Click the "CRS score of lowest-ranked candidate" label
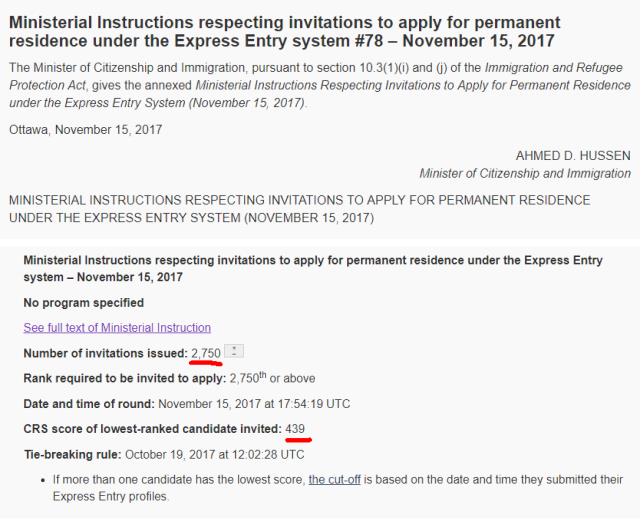 pyautogui.click(x=152, y=428)
